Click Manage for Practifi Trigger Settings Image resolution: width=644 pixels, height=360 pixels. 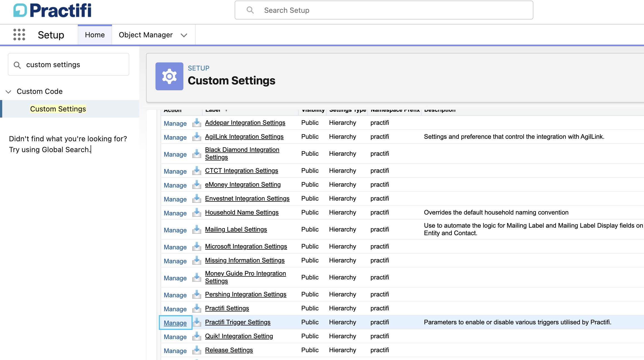coord(175,323)
